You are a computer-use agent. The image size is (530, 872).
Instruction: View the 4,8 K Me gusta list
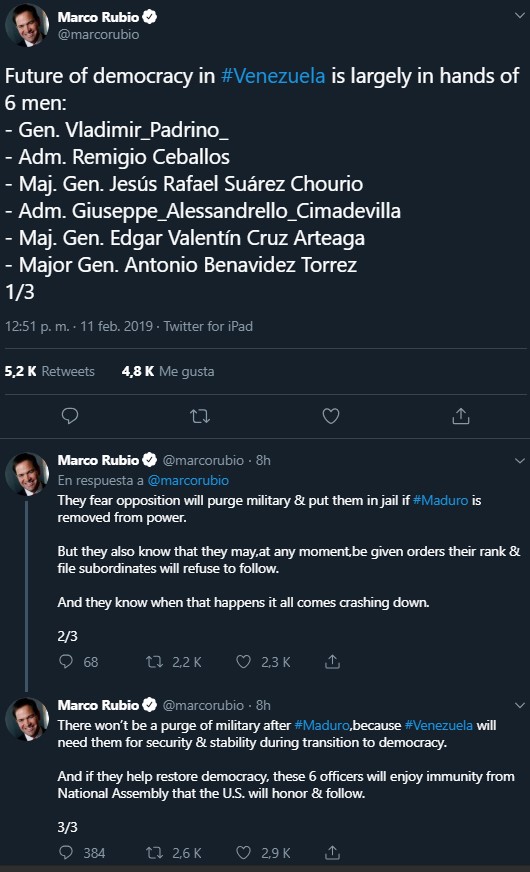click(x=168, y=371)
